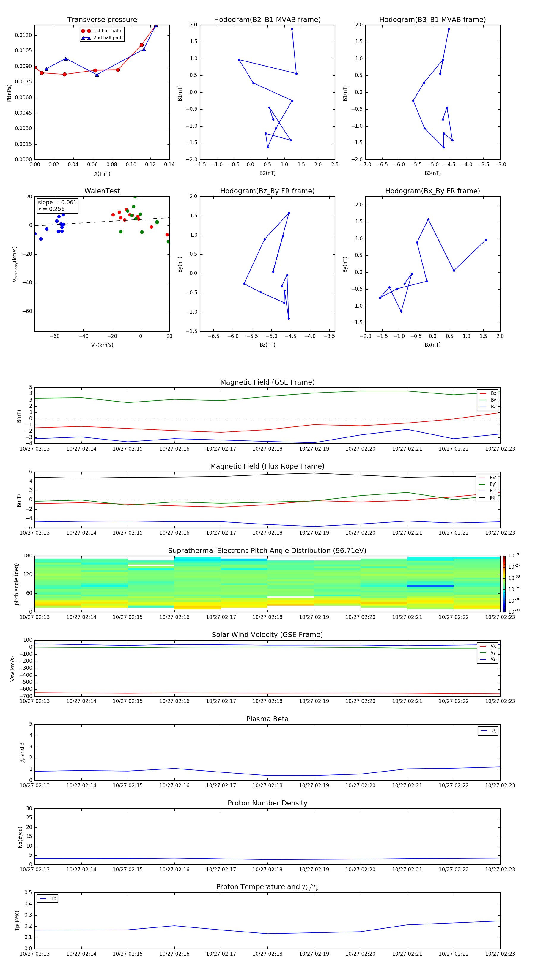Click the "Magnetic Field (GSE Frame)" title
This screenshot has height=980, width=535.
(267, 382)
